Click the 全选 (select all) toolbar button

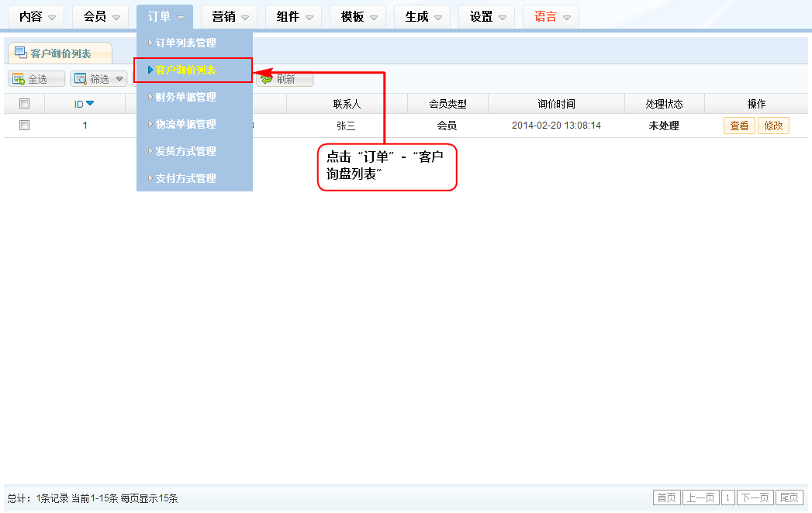(x=36, y=79)
